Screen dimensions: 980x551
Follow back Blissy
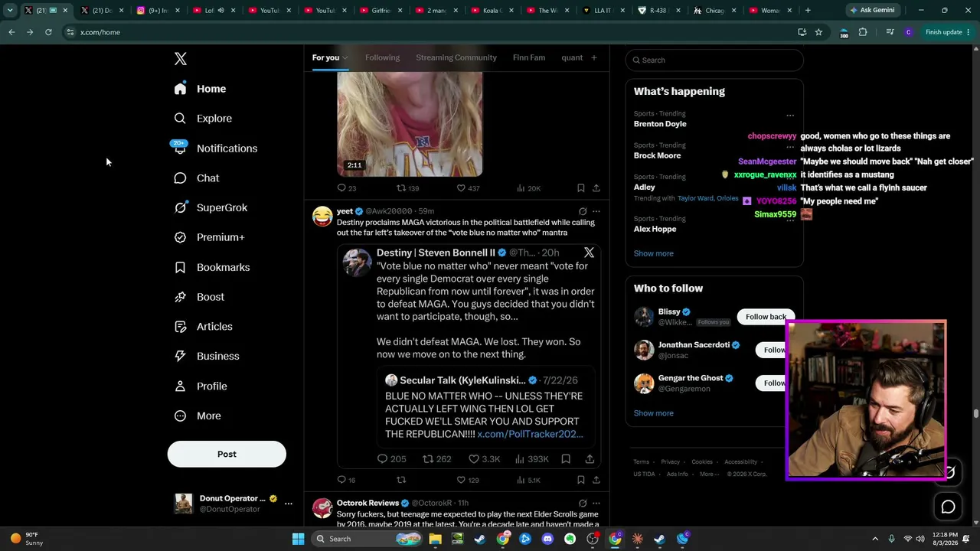[x=766, y=317]
